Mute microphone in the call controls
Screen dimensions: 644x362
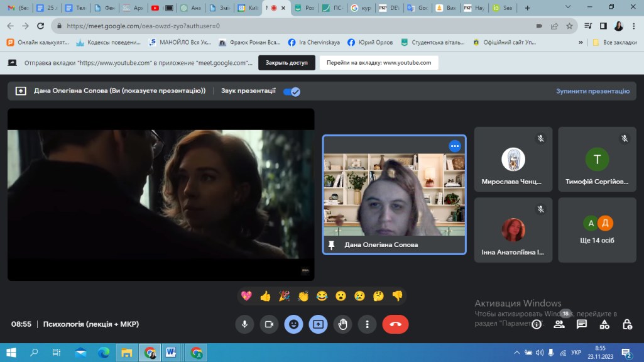244,324
